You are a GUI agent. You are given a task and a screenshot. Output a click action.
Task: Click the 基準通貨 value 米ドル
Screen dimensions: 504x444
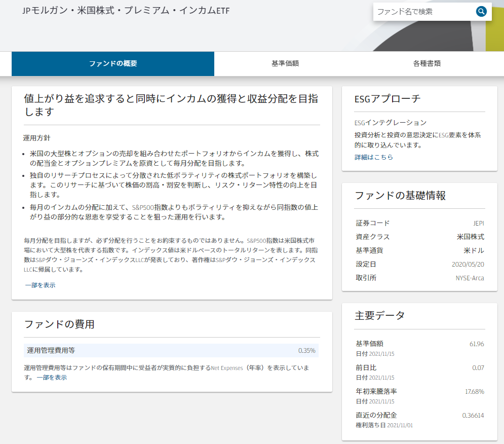pos(474,250)
